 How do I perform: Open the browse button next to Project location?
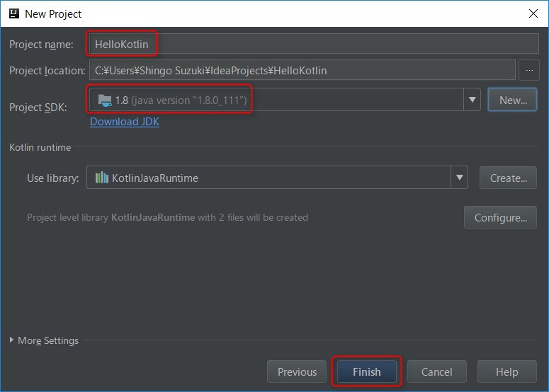point(529,70)
